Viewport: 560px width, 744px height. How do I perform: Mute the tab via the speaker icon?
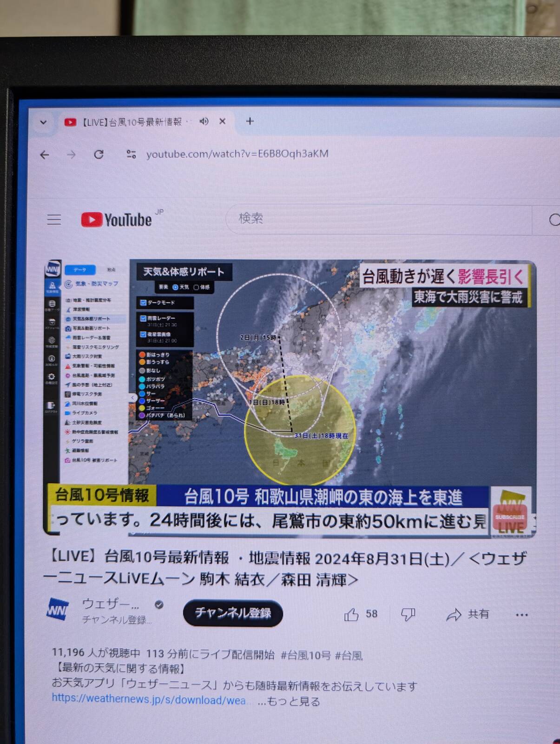point(204,121)
